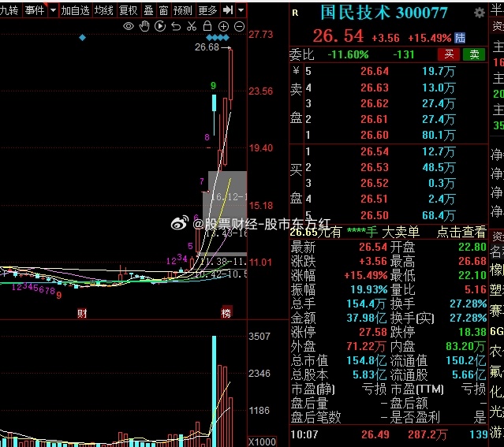The image size is (504, 447).
Task: Click the 九转 toolbar button
Action: (x=9, y=10)
